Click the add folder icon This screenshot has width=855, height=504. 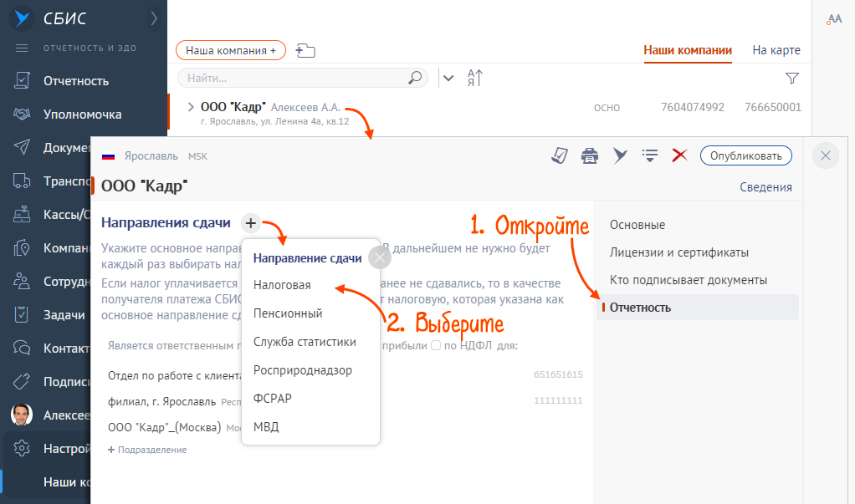click(x=305, y=51)
